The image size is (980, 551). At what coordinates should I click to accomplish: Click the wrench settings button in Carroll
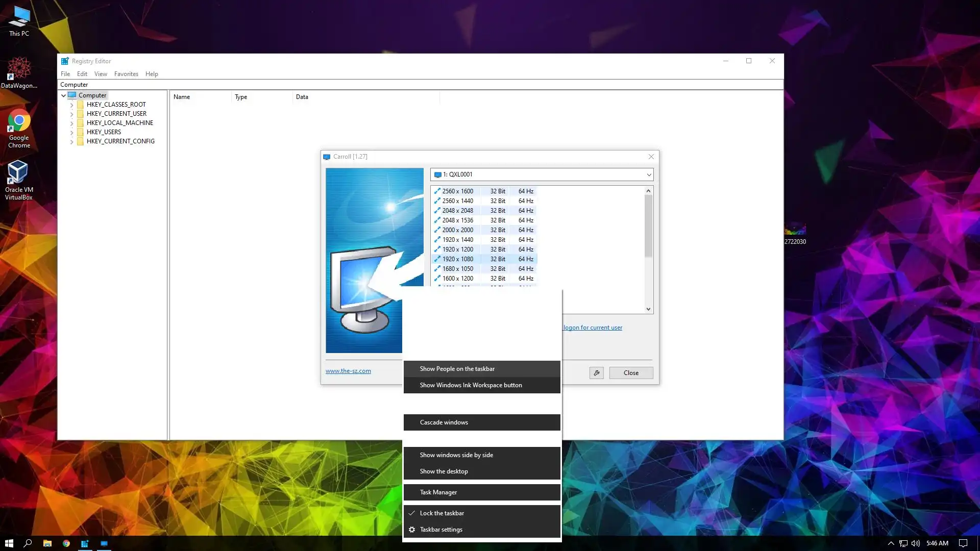point(596,373)
